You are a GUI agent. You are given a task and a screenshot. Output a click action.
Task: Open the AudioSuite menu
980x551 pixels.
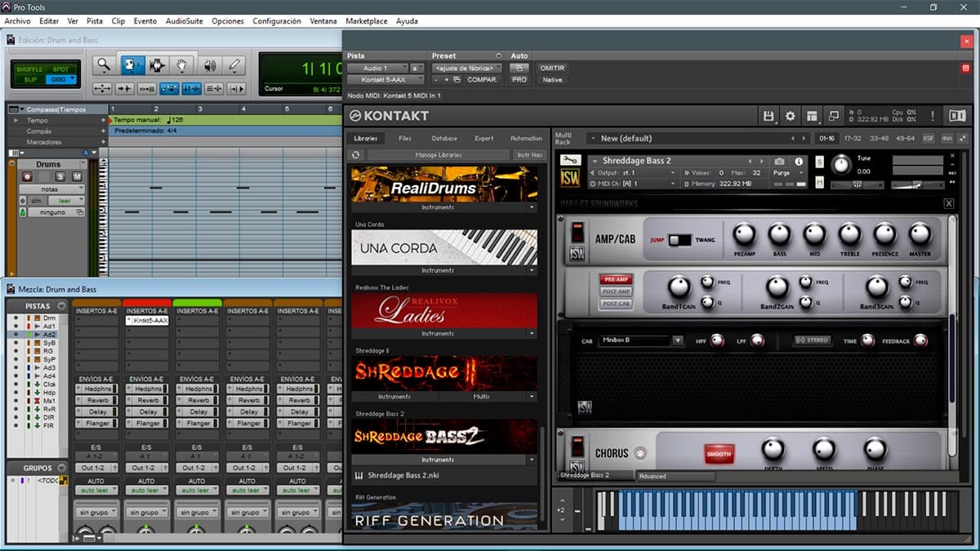184,21
